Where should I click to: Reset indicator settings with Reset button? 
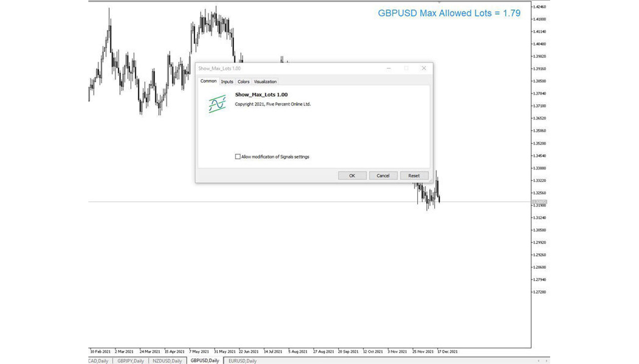[414, 176]
